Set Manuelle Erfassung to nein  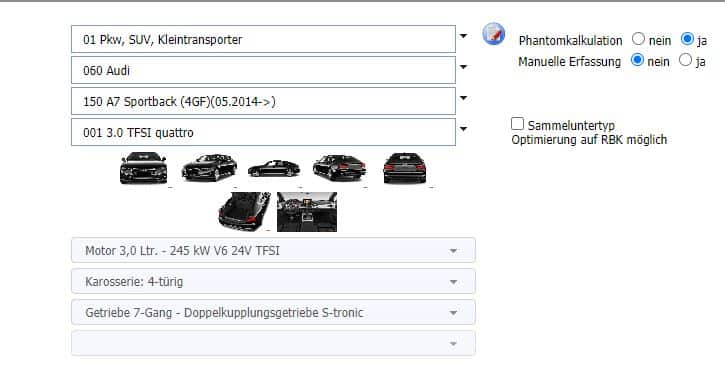[x=637, y=60]
